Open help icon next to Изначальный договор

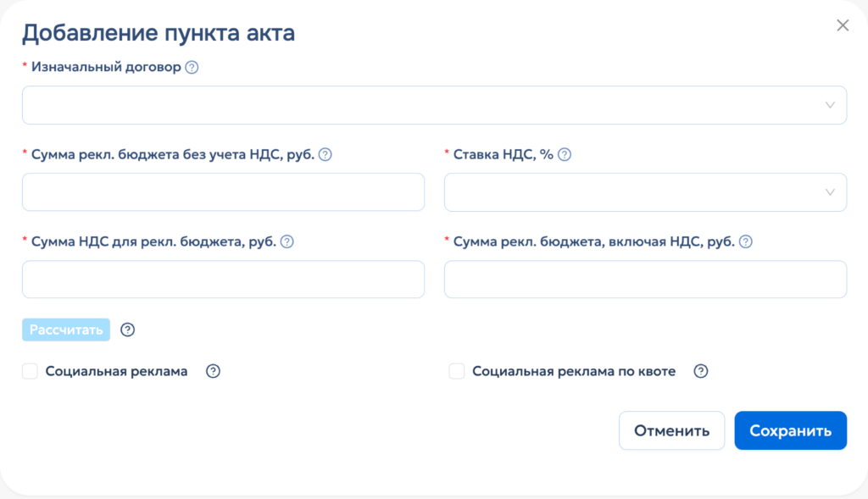(x=192, y=68)
